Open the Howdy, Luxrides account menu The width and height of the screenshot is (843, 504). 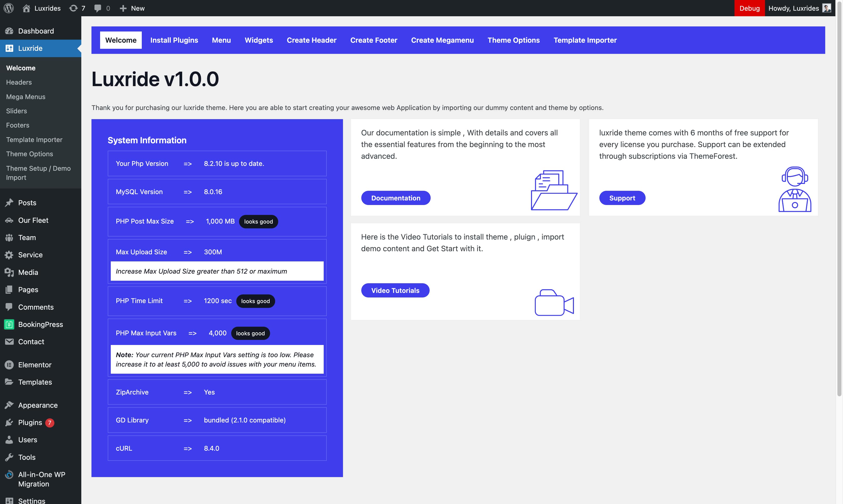(800, 8)
